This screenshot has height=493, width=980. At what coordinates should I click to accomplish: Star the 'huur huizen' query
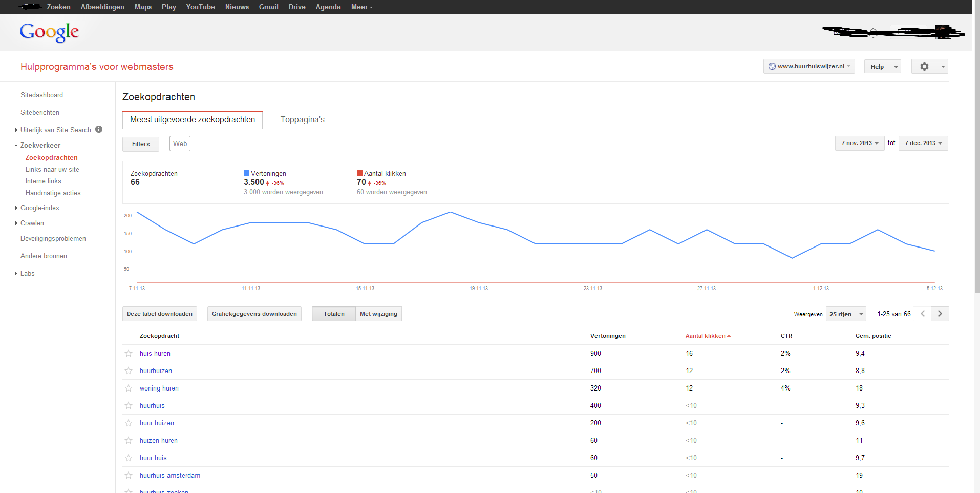pyautogui.click(x=129, y=423)
